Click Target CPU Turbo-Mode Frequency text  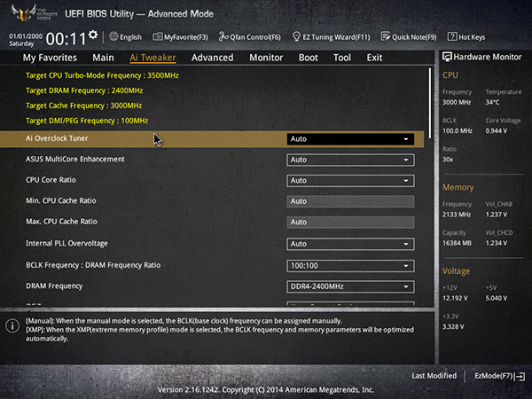102,75
